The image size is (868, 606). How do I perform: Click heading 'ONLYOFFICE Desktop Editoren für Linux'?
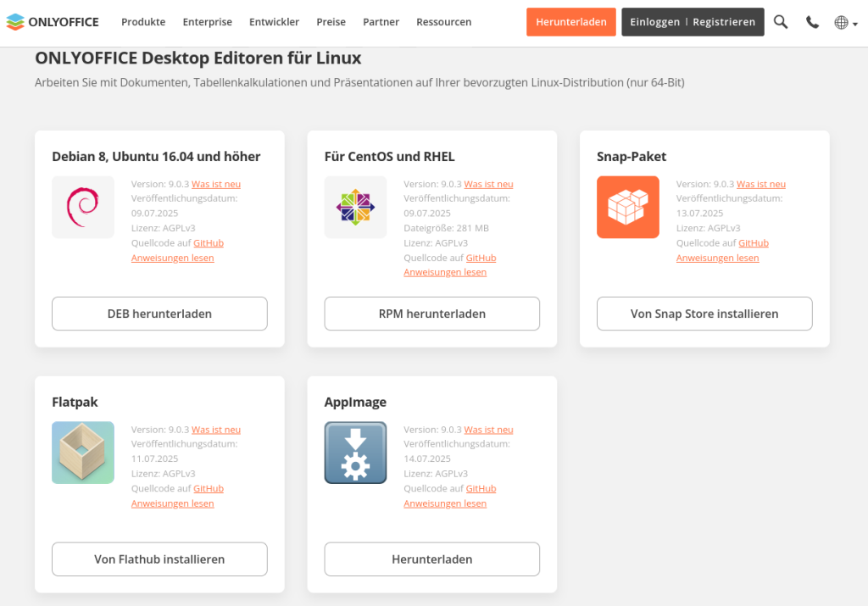point(198,58)
